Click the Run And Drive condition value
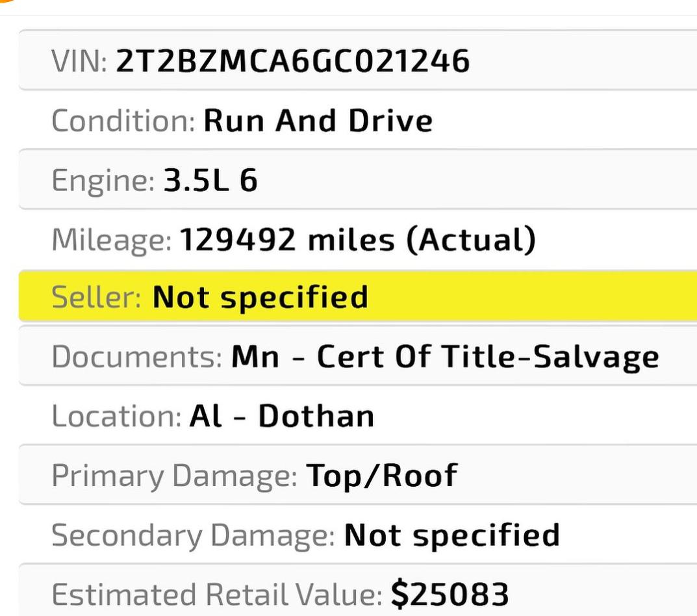The height and width of the screenshot is (616, 697). click(x=318, y=120)
